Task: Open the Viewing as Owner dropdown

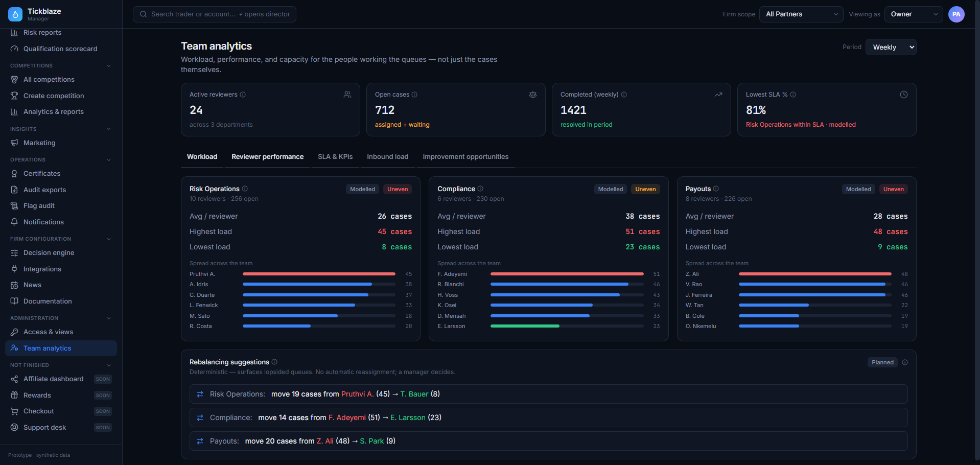Action: point(914,14)
